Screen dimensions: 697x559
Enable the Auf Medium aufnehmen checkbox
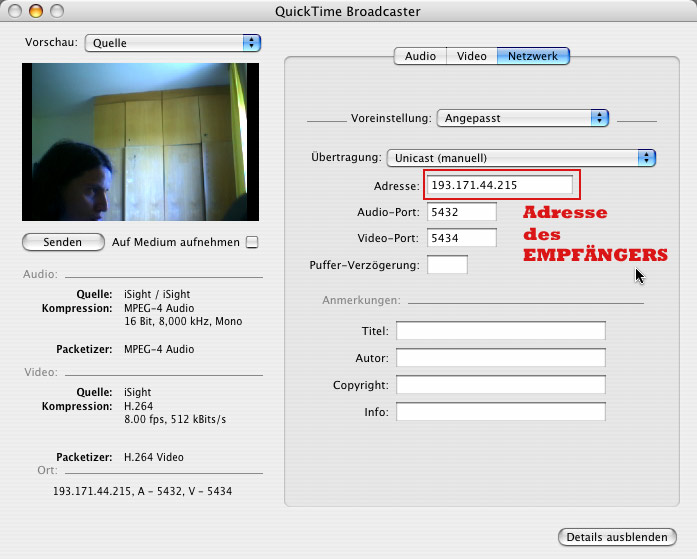point(252,242)
